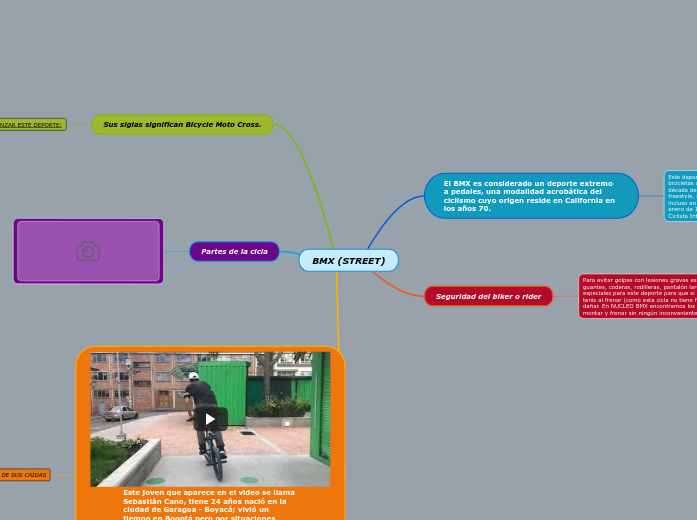Click the Sebastián Cano video description text
Image resolution: width=697 pixels, height=520 pixels.
209,504
